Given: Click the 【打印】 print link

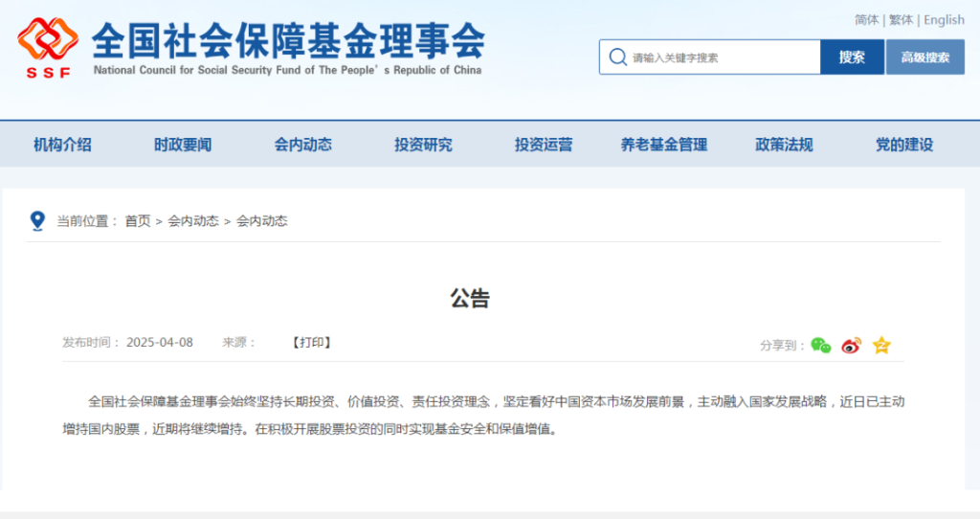Looking at the screenshot, I should [x=311, y=342].
